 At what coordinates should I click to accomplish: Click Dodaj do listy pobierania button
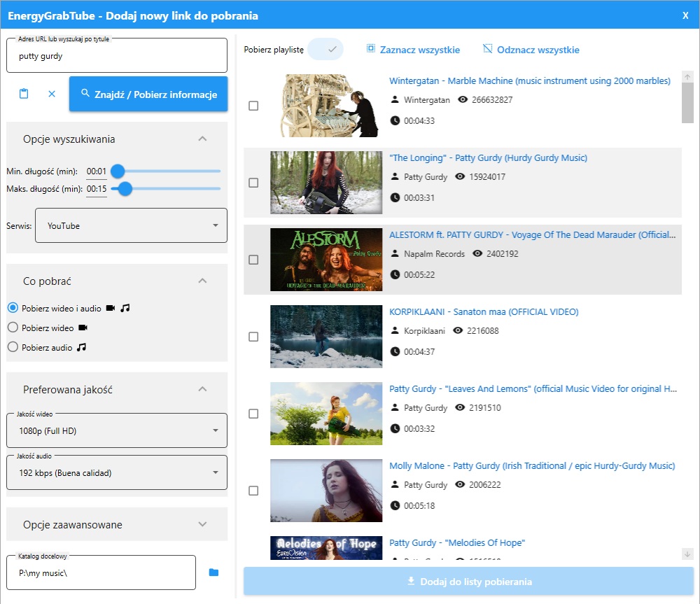(468, 581)
